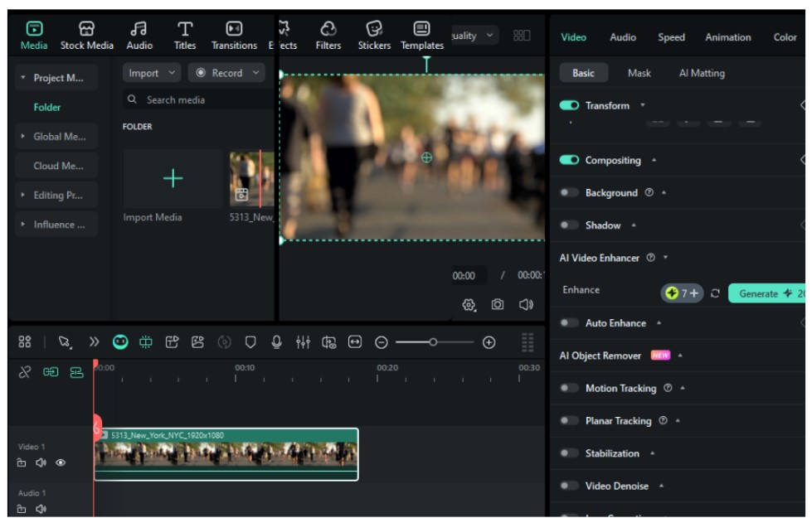812x518 pixels.
Task: Click the zoom-to-fit timeline icon
Action: (355, 342)
